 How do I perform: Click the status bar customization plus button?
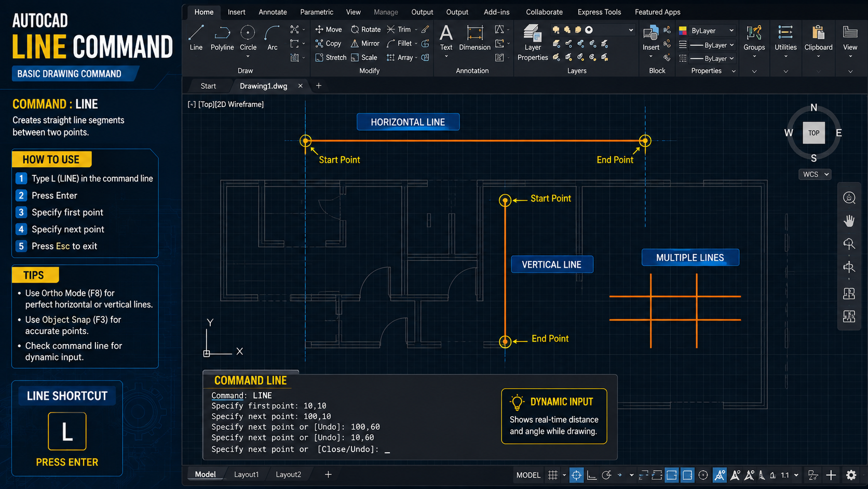[831, 475]
